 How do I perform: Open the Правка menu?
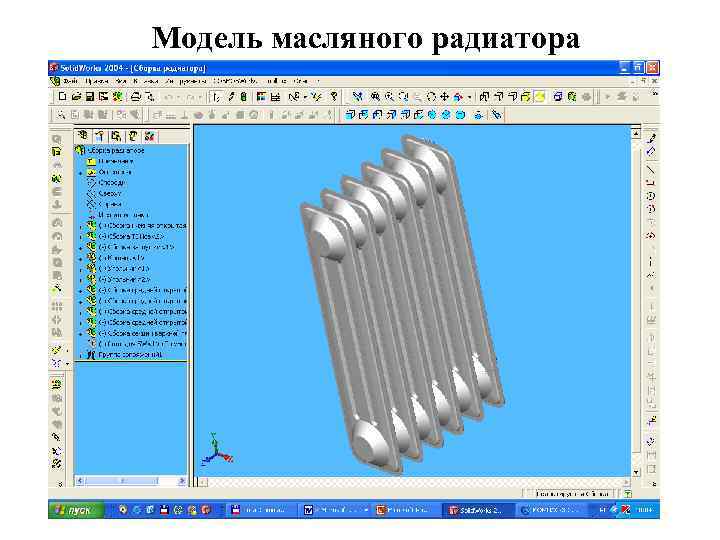pos(97,81)
